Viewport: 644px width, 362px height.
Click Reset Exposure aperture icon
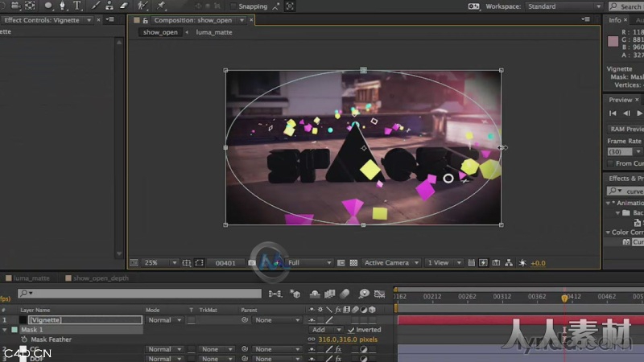(x=522, y=263)
